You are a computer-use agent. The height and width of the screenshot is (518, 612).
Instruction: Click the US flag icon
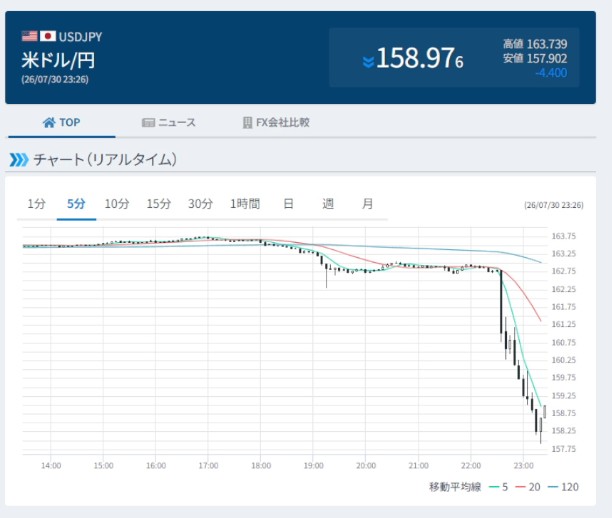pos(30,36)
